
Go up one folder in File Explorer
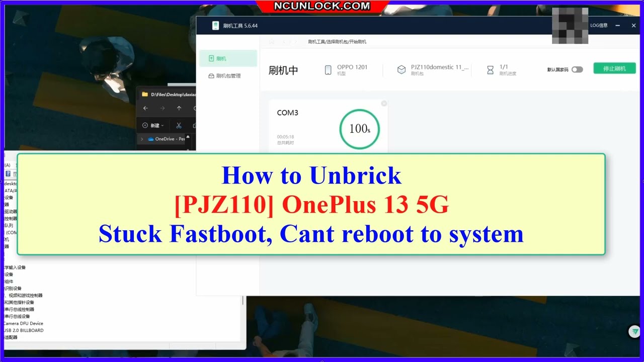pyautogui.click(x=179, y=108)
